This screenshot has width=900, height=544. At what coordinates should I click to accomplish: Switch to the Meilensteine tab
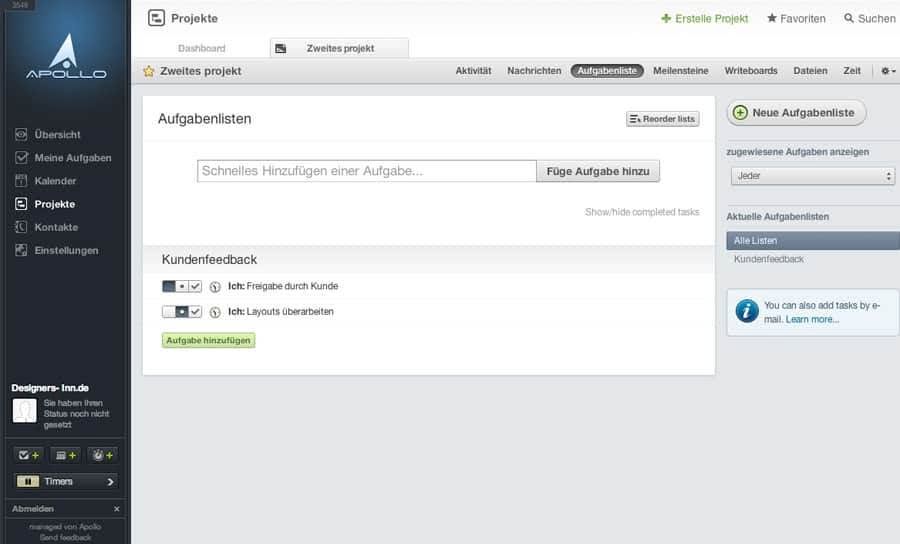[x=681, y=71]
